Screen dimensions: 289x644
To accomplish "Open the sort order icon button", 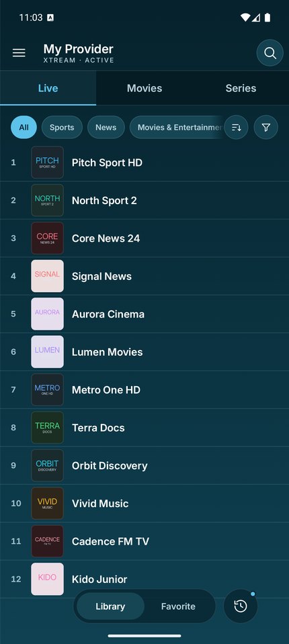I will 237,128.
